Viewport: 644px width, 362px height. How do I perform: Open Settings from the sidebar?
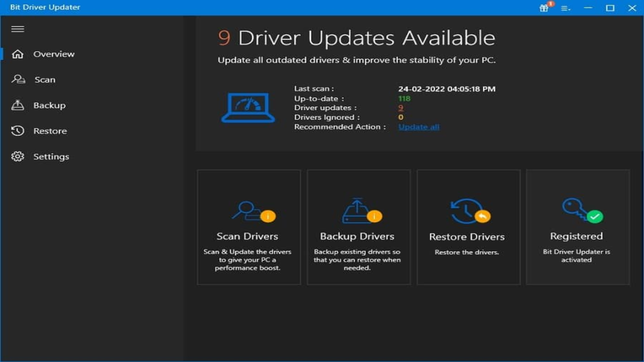(x=51, y=156)
